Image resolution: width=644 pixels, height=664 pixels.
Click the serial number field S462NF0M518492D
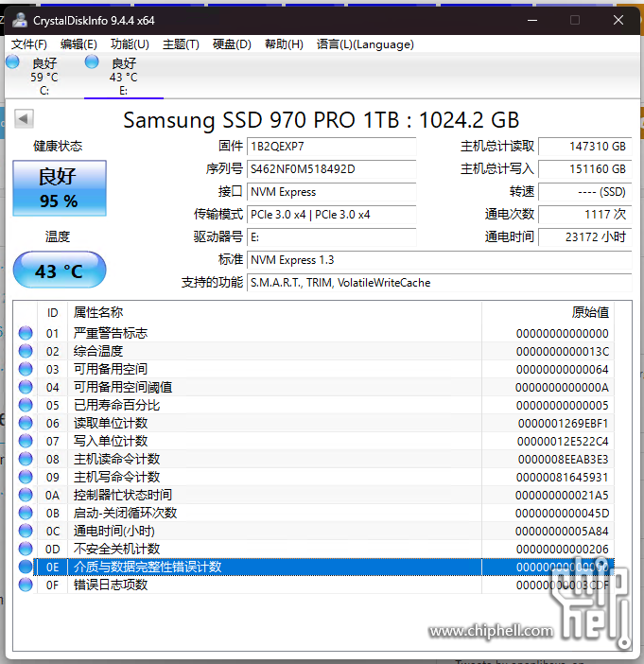click(332, 169)
